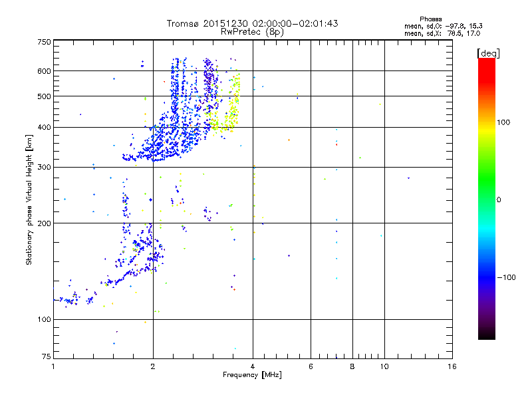The width and height of the screenshot is (532, 399).
Task: Click the colorbar tick label '-100'
Action: (x=506, y=277)
